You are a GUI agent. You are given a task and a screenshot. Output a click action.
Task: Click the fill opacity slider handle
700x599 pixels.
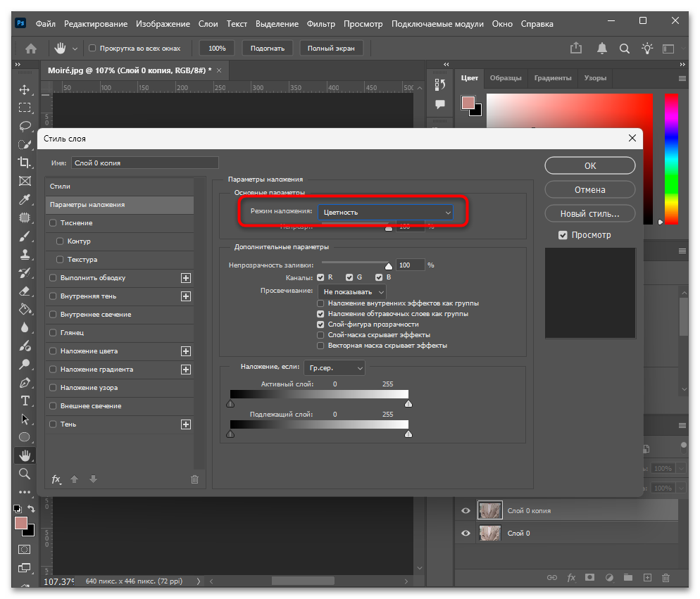click(389, 266)
